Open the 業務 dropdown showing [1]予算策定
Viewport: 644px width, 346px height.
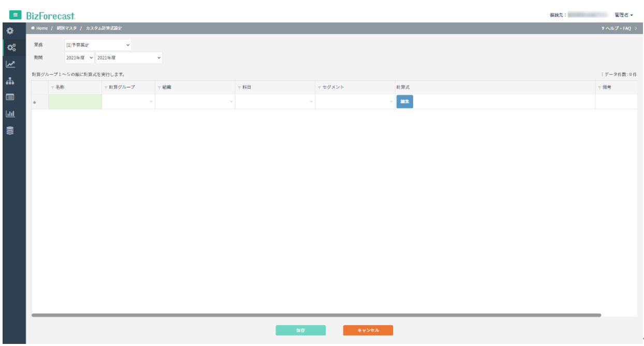click(98, 45)
